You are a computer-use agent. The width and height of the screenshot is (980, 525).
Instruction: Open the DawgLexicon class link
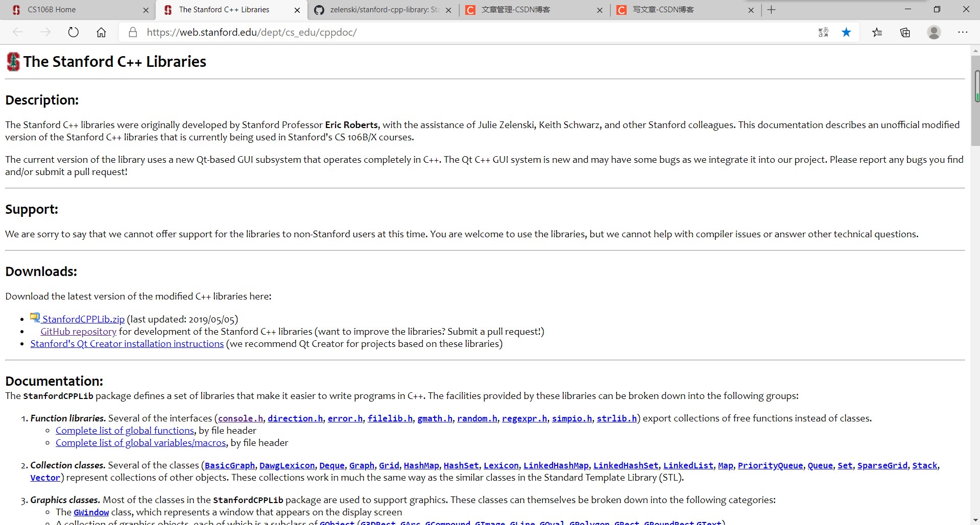point(287,465)
